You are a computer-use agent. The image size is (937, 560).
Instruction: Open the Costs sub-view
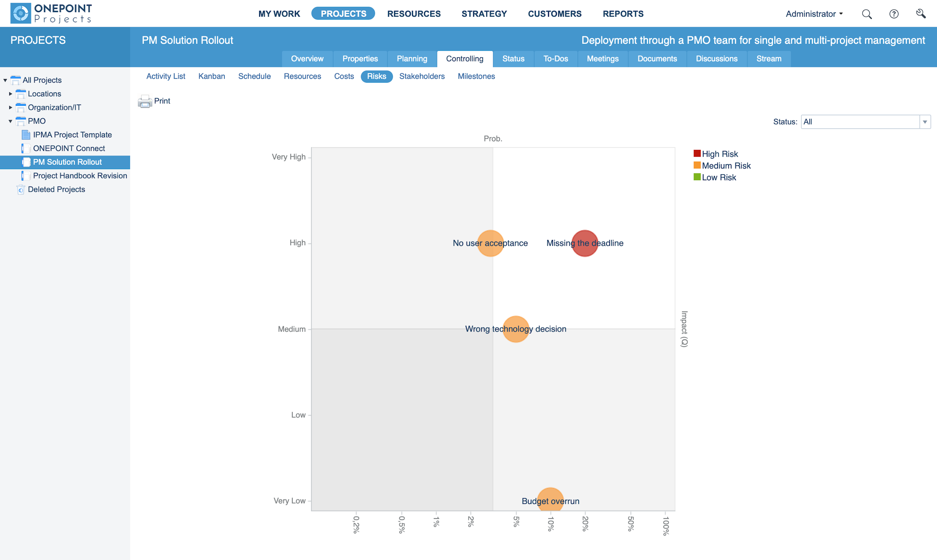point(344,76)
